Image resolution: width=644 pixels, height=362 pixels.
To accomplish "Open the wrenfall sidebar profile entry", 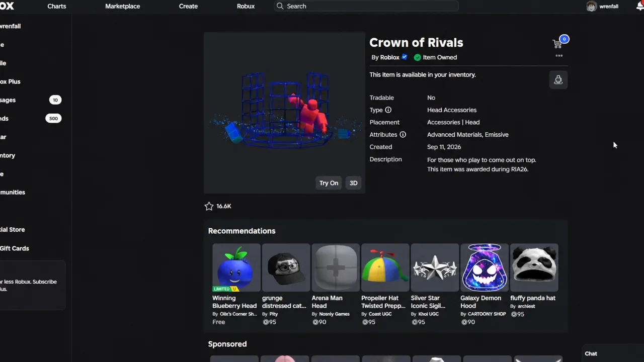I will coord(10,26).
